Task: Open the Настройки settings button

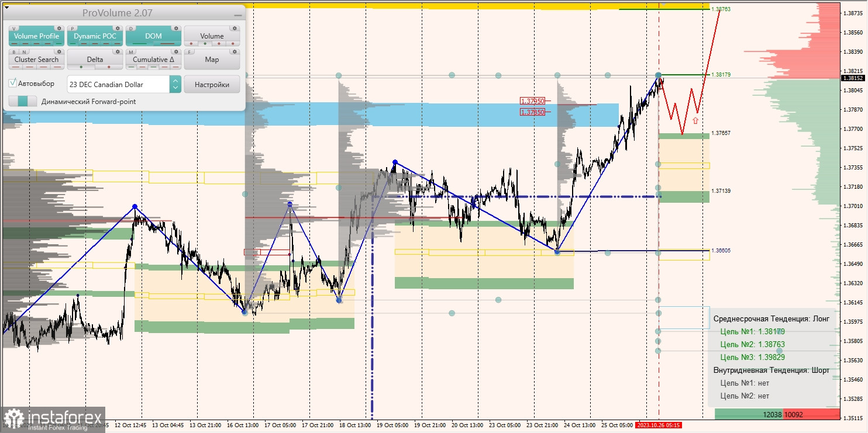Action: 212,84
